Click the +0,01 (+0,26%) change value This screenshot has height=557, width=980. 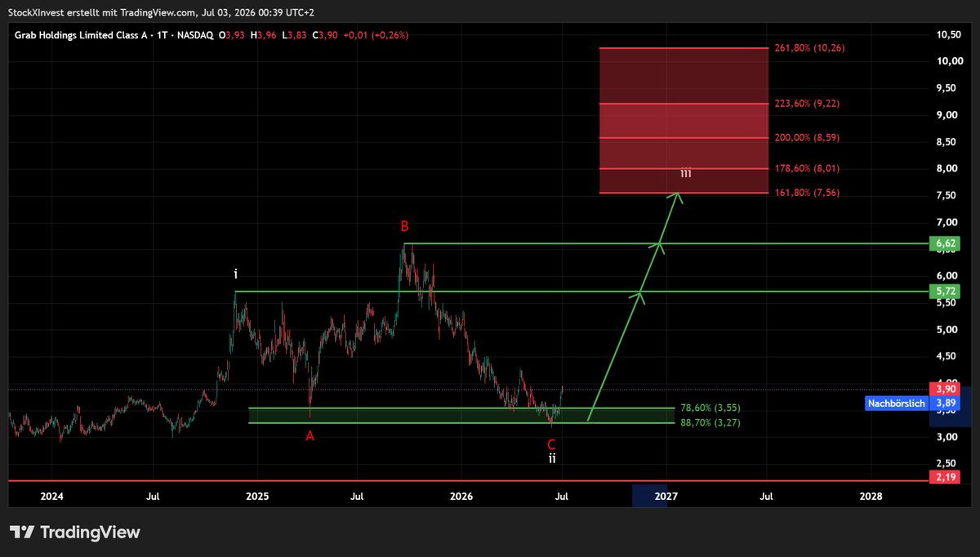(x=376, y=35)
